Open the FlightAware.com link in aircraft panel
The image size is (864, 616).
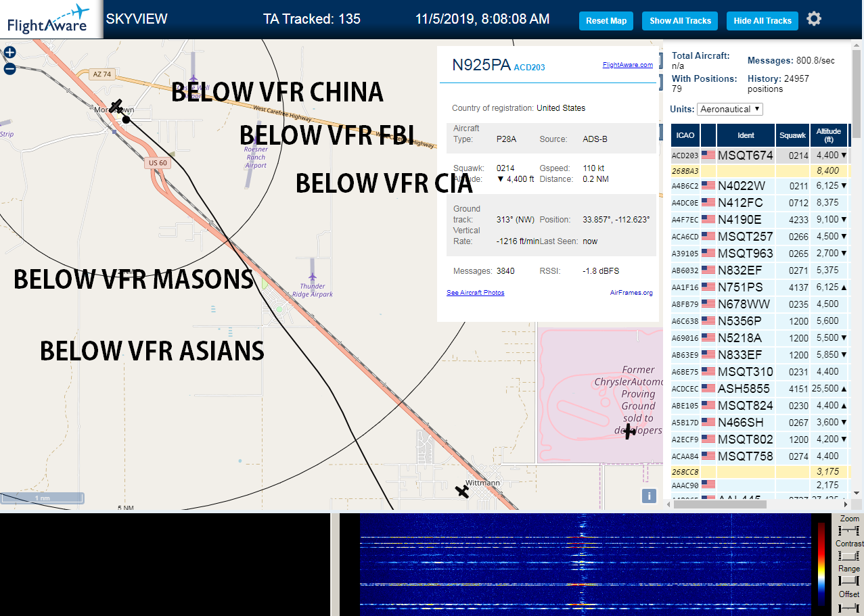pyautogui.click(x=628, y=65)
